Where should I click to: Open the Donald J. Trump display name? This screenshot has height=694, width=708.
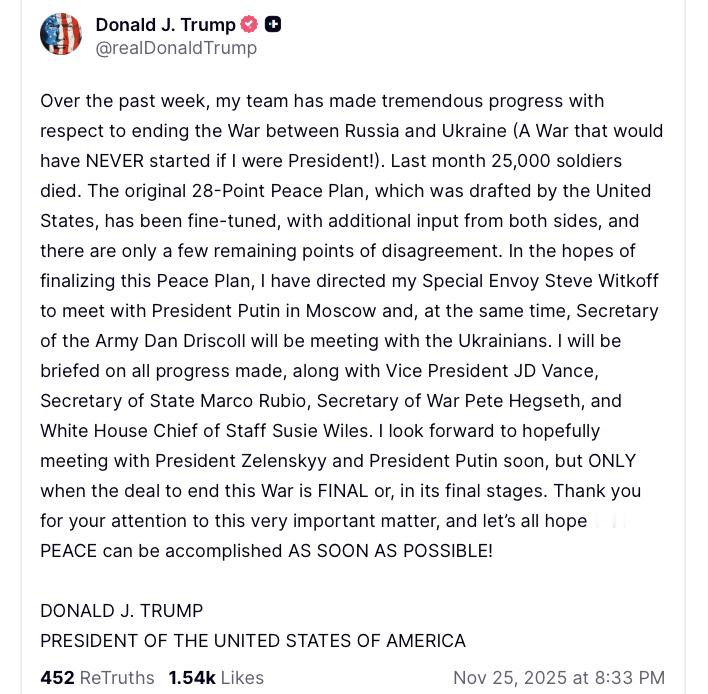coord(165,24)
